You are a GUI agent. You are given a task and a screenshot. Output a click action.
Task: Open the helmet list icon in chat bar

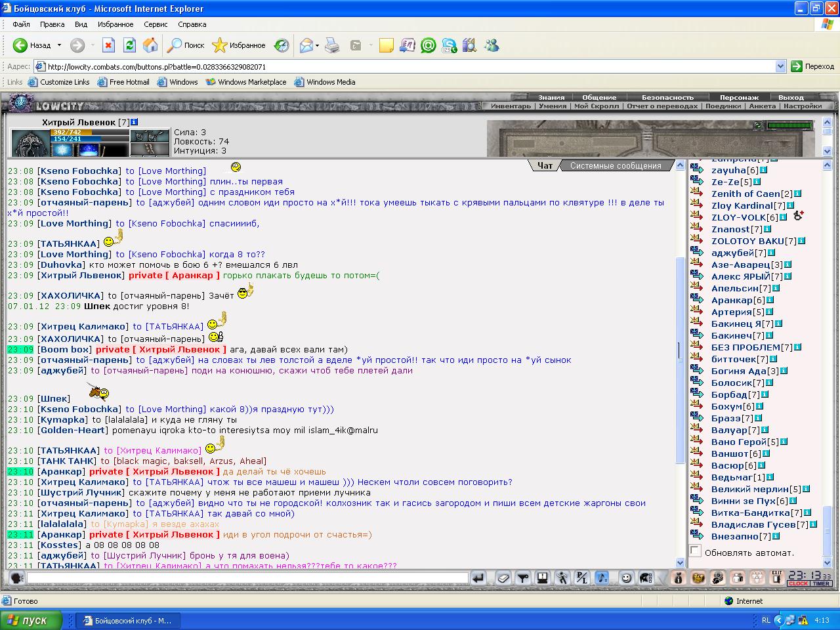click(646, 578)
